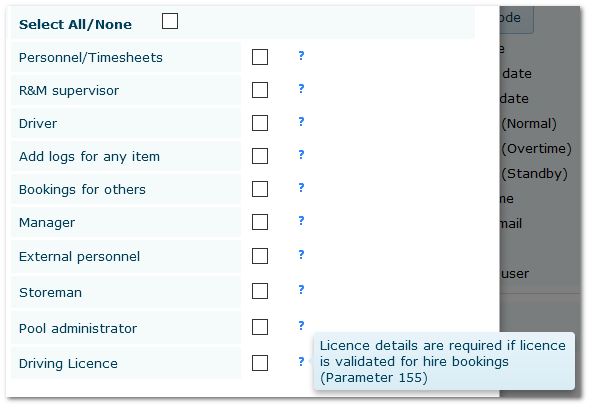Tick the Select All/None checkbox
The width and height of the screenshot is (590, 407).
coord(170,21)
